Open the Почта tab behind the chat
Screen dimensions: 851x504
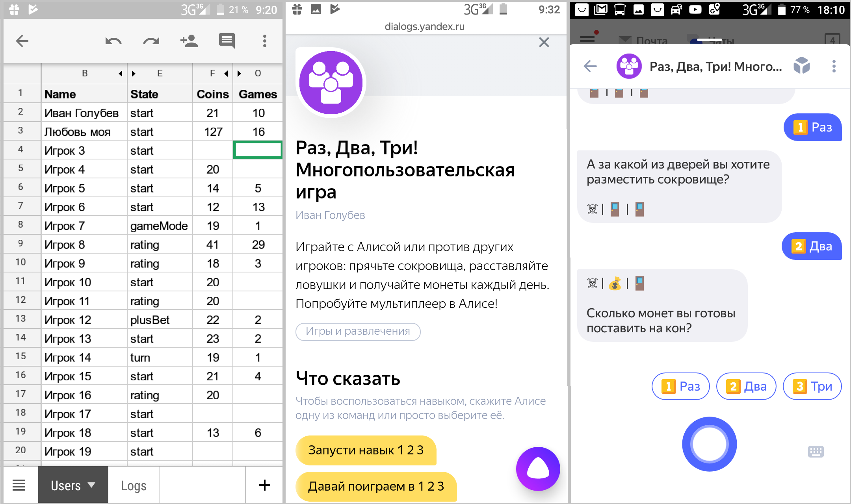coord(644,40)
